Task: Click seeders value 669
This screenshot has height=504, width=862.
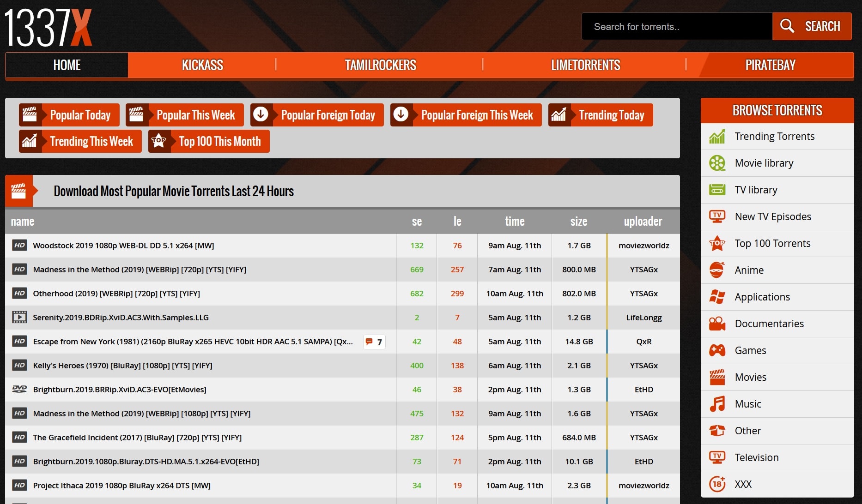Action: tap(417, 270)
